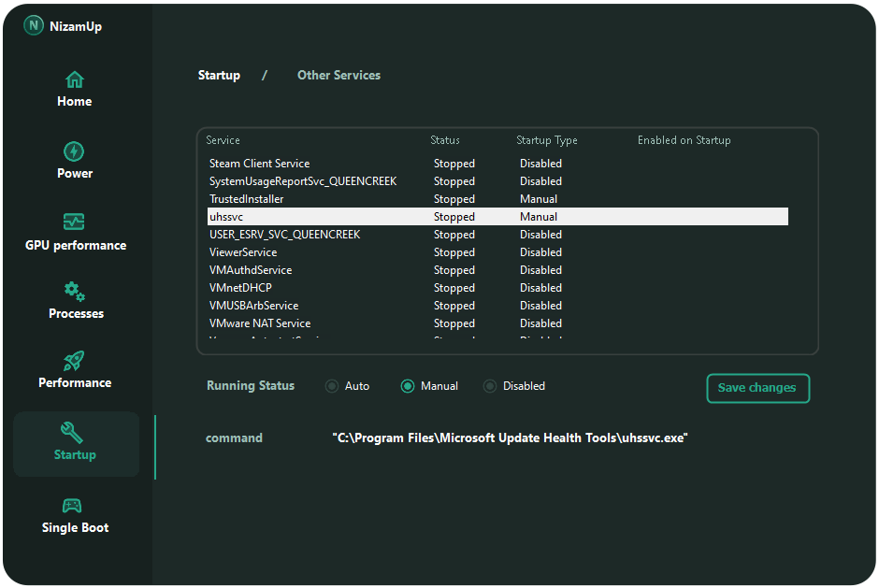The width and height of the screenshot is (879, 588).
Task: Select Steam Client Service in list
Action: 259,164
